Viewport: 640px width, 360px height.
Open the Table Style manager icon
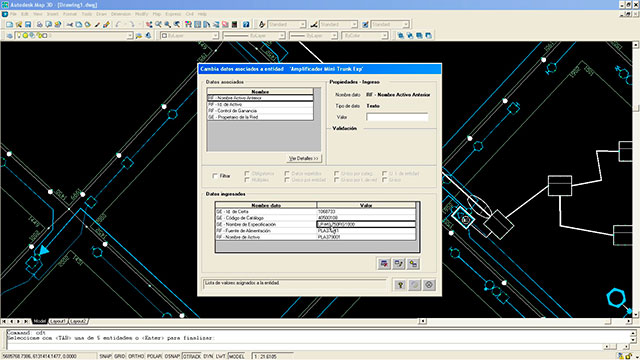(x=365, y=24)
